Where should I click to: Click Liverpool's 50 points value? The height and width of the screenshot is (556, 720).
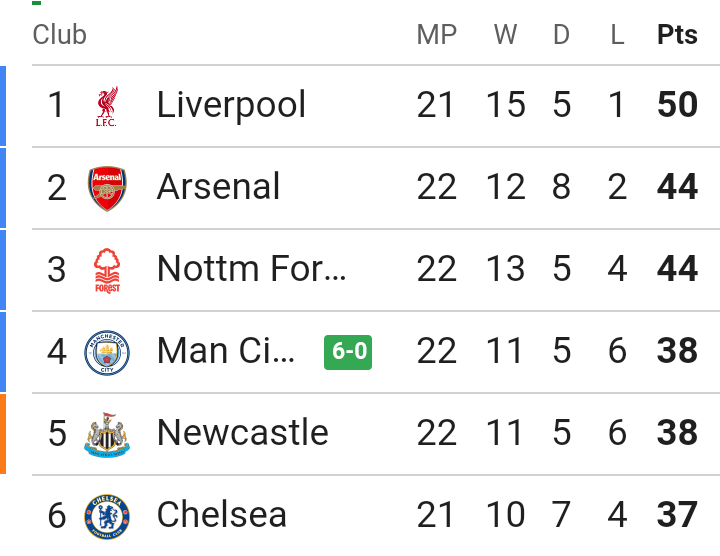[x=677, y=105]
